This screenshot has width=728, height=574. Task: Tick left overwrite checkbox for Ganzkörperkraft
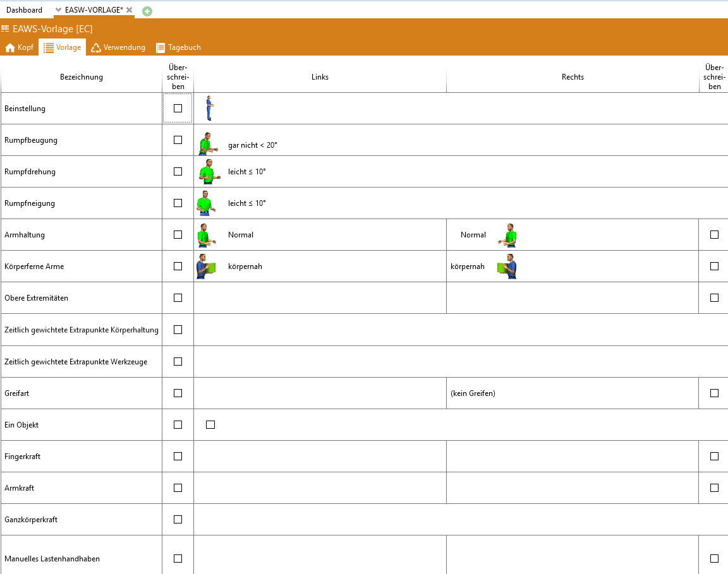click(178, 519)
